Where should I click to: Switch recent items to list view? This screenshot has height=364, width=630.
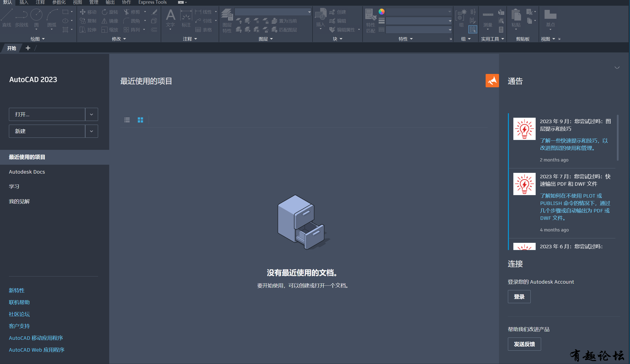coord(127,120)
